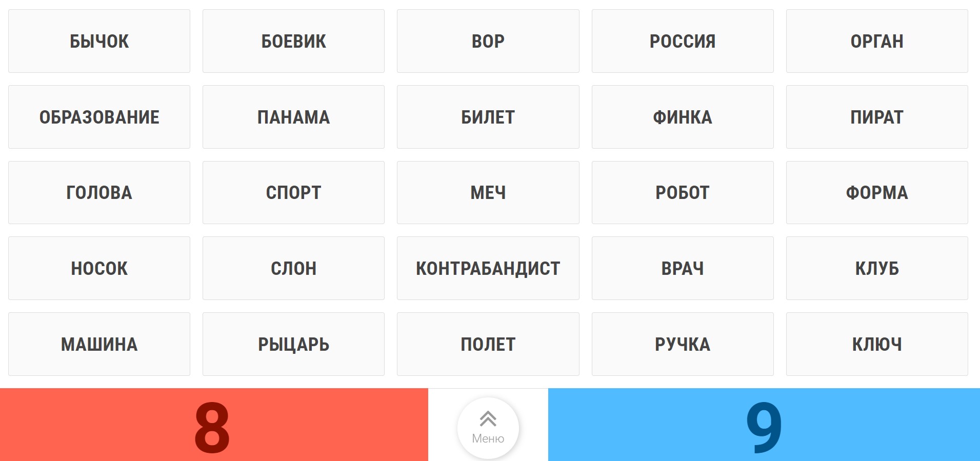Click the ПИРАТ card

click(877, 117)
